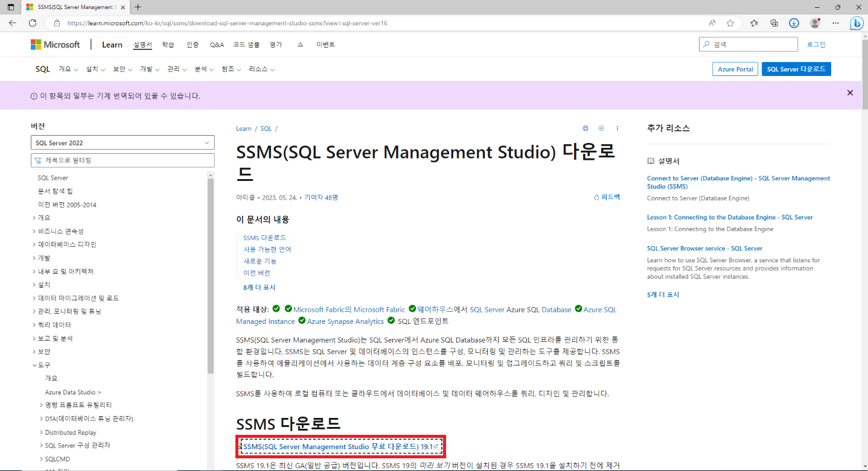This screenshot has height=471, width=868.
Task: Click the browser Back arrow
Action: click(x=12, y=23)
